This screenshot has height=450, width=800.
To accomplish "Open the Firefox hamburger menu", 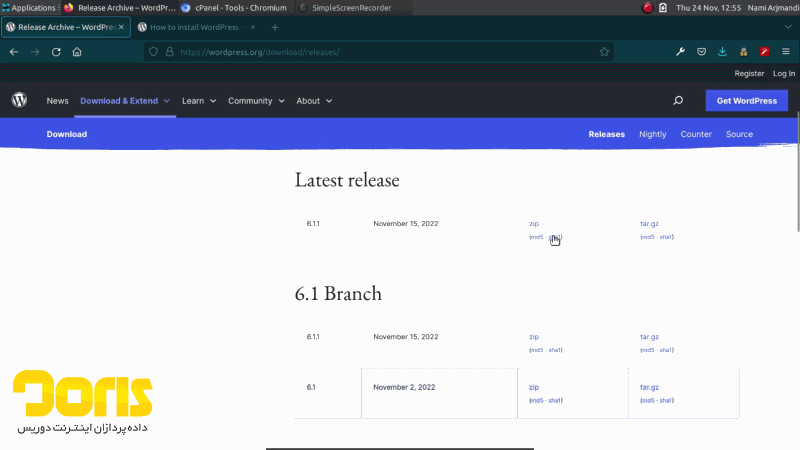I will point(786,52).
